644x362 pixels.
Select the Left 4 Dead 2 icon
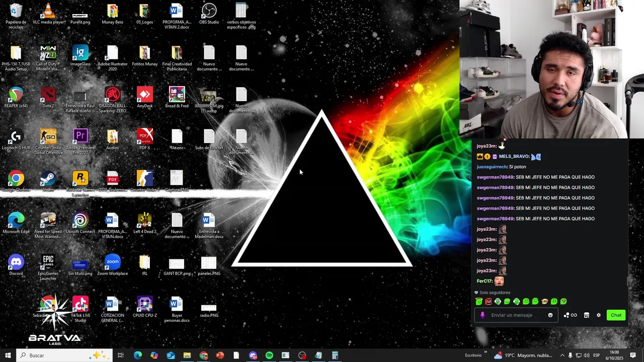[145, 223]
